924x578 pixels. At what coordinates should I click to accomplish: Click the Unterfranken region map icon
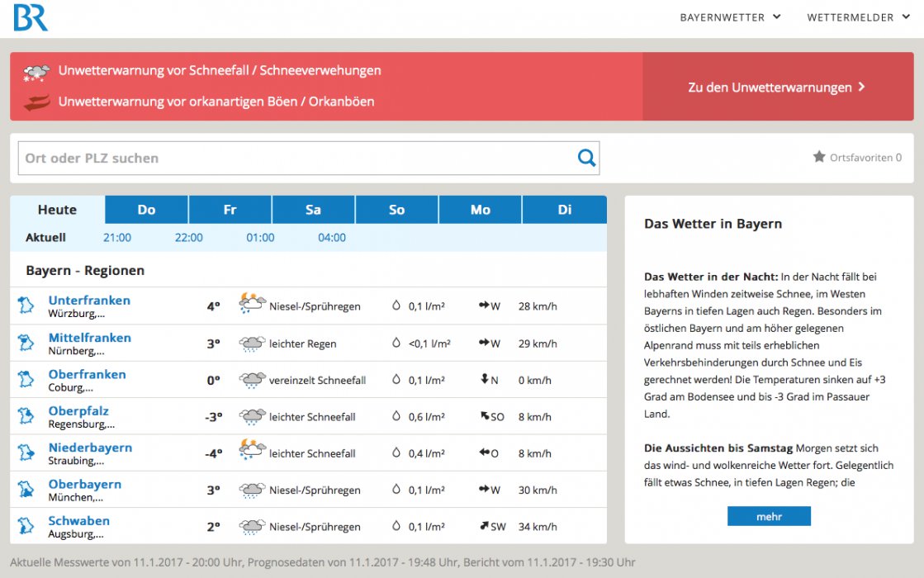(26, 306)
